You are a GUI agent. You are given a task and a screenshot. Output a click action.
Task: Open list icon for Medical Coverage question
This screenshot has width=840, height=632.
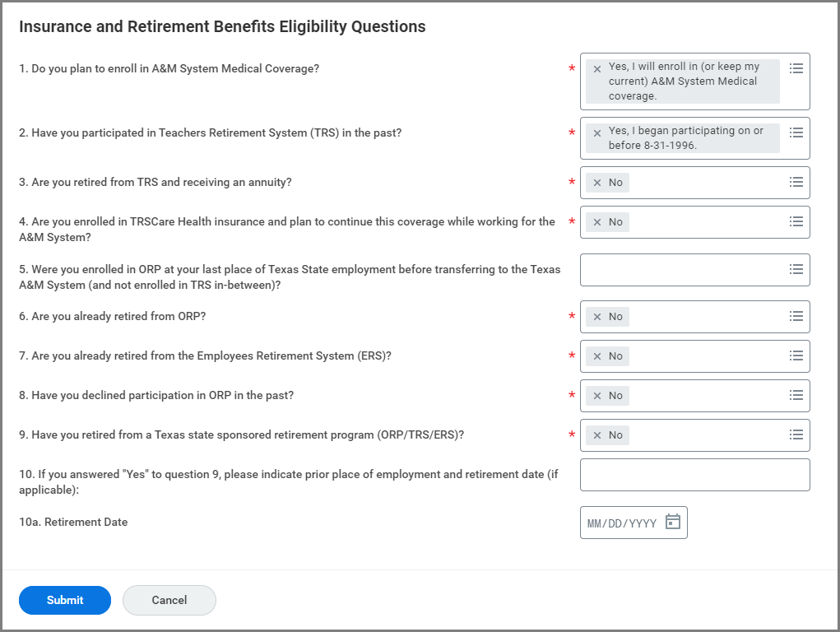click(796, 68)
